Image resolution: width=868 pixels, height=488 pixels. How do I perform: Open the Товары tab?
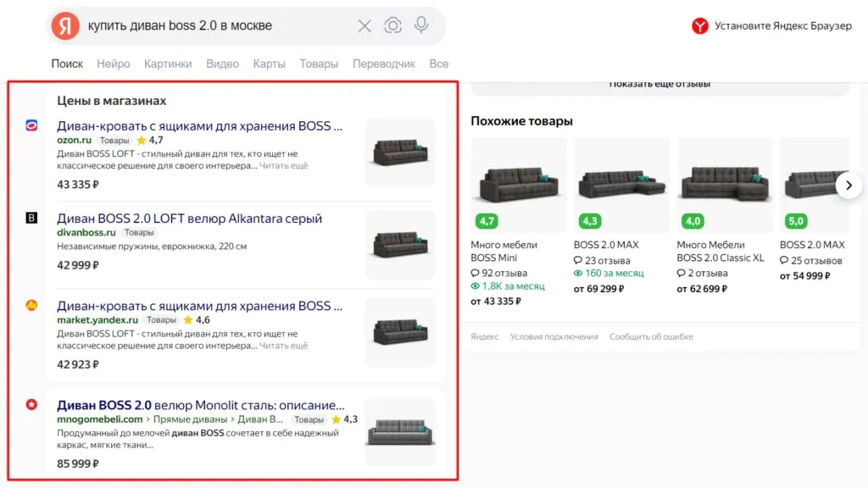[319, 64]
